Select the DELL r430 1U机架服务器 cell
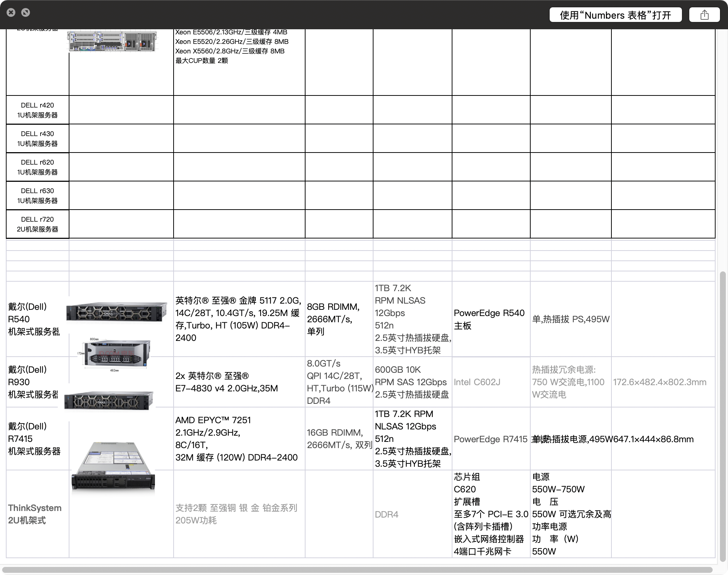 pos(37,138)
